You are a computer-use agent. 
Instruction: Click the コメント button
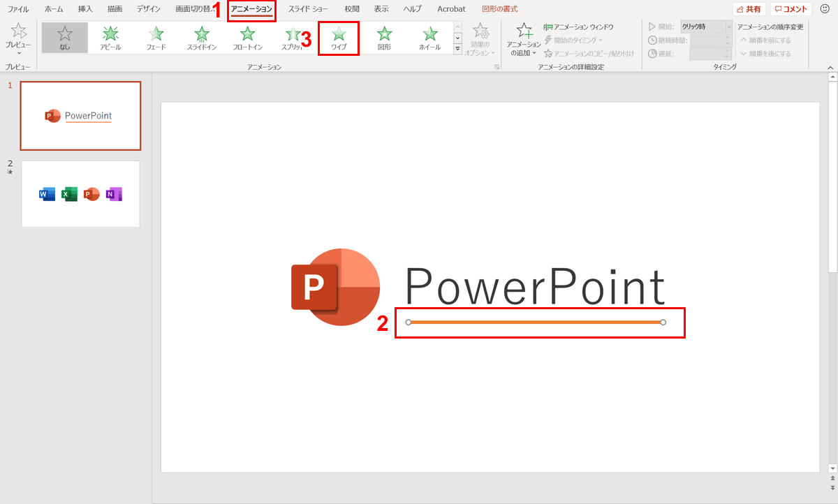click(x=791, y=9)
